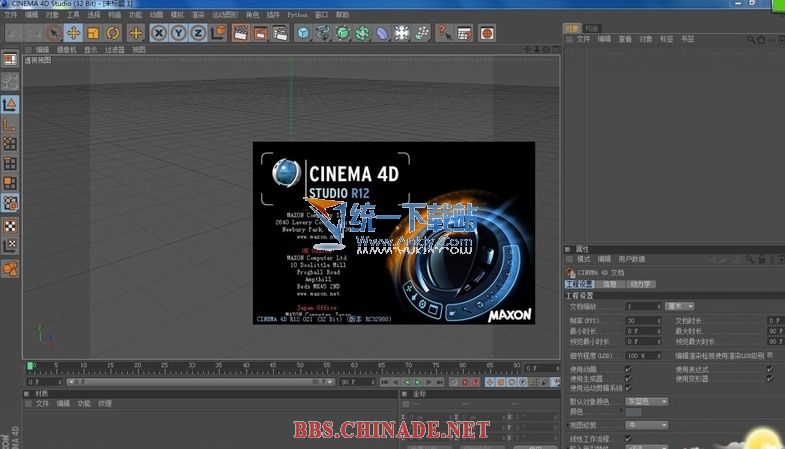
Task: Click the go to start playback button
Action: [x=384, y=382]
